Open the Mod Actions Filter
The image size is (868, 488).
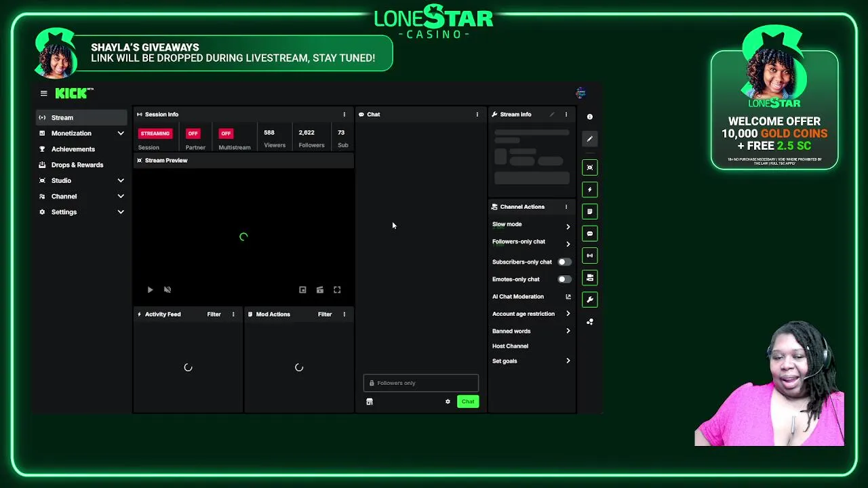click(x=325, y=314)
